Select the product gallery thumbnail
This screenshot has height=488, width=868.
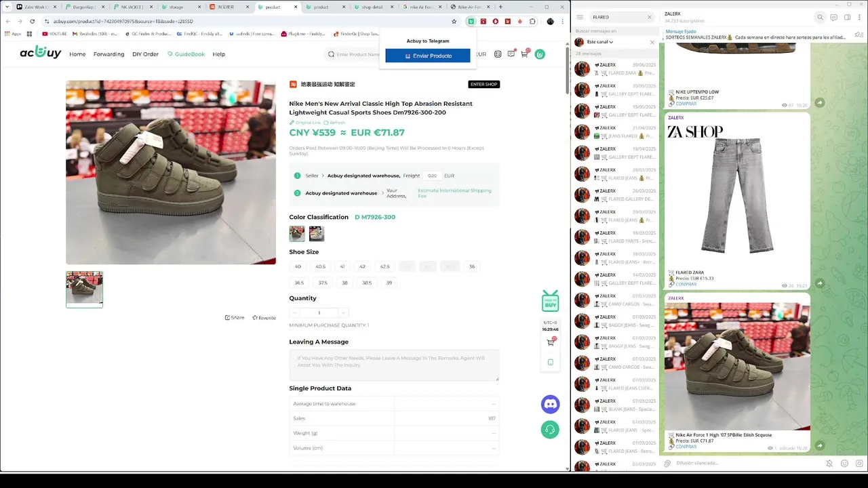[84, 289]
